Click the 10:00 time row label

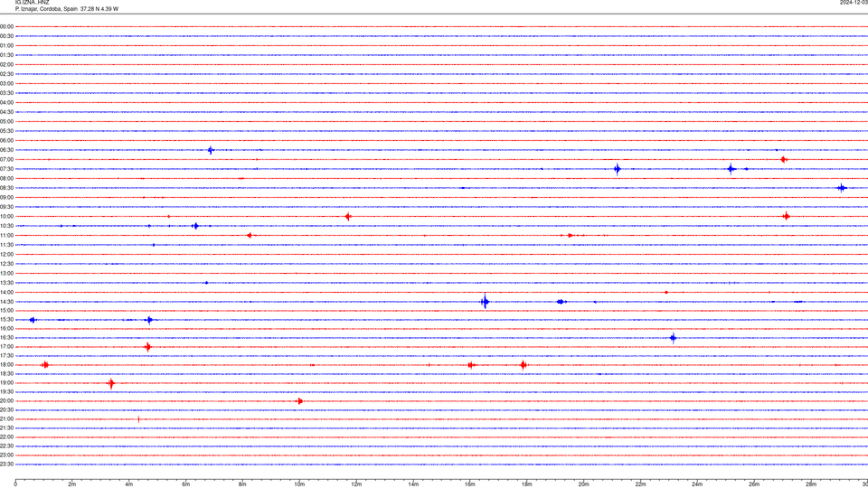click(6, 216)
